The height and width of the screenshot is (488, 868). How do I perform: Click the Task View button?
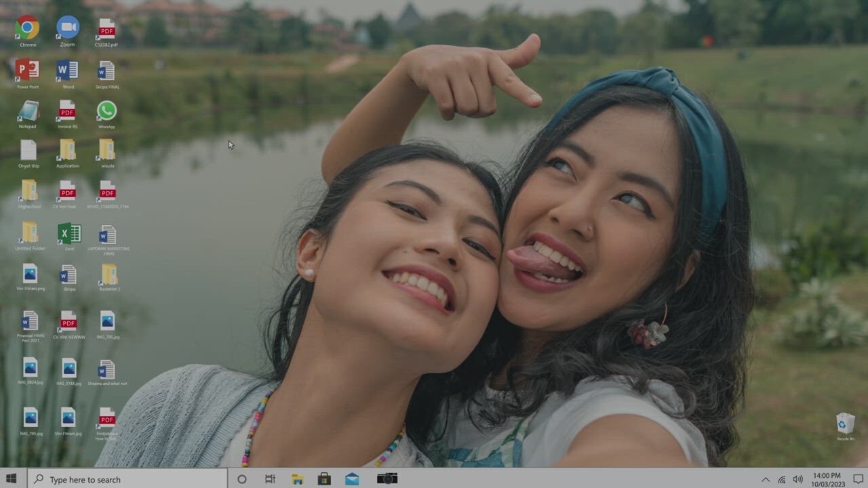pos(270,479)
